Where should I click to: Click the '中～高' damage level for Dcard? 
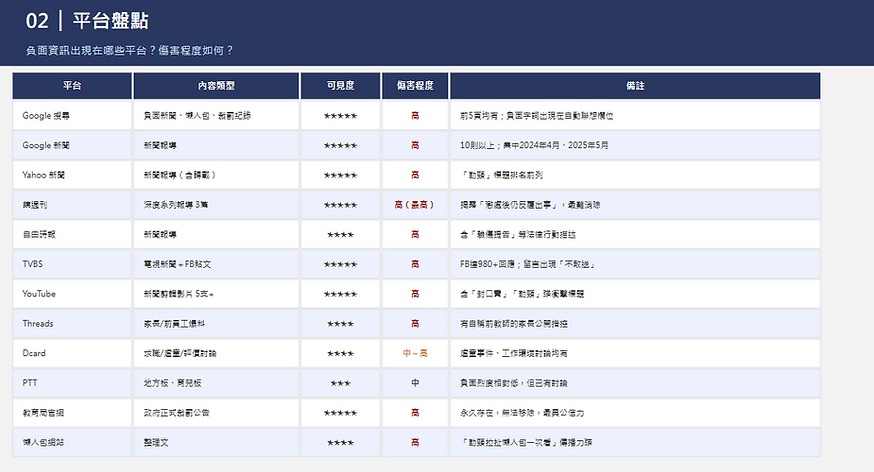pyautogui.click(x=415, y=353)
